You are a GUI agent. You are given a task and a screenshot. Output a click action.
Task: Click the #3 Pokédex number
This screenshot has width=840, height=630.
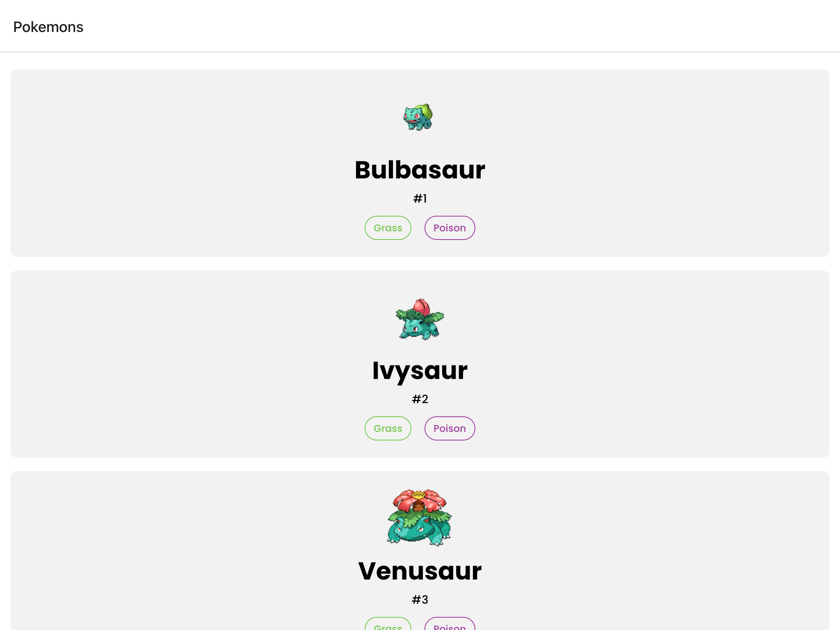(x=420, y=600)
